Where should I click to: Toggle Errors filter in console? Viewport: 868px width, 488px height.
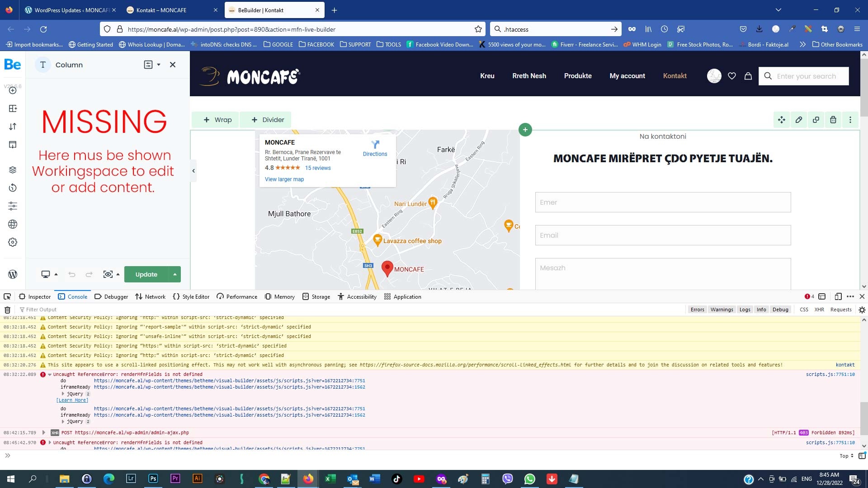click(x=697, y=310)
